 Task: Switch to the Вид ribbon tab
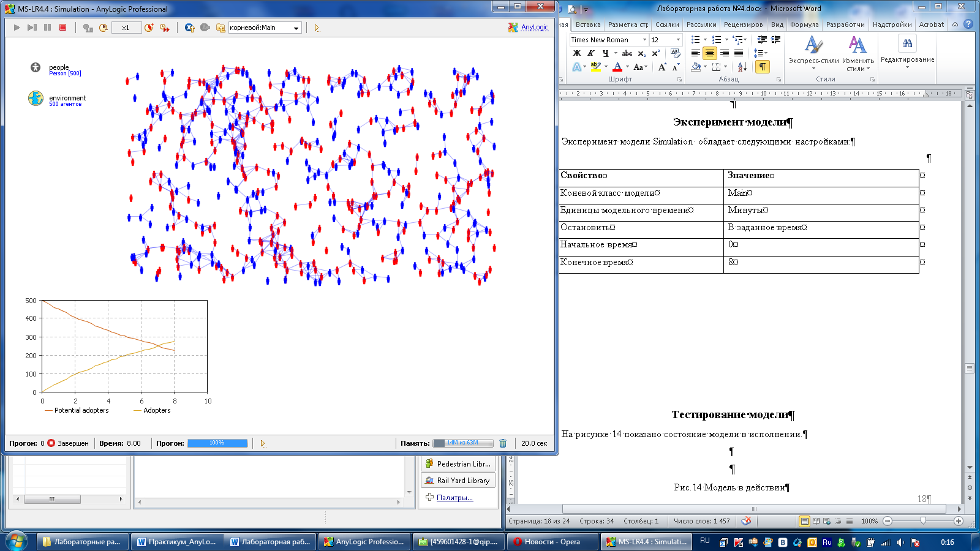pyautogui.click(x=777, y=24)
